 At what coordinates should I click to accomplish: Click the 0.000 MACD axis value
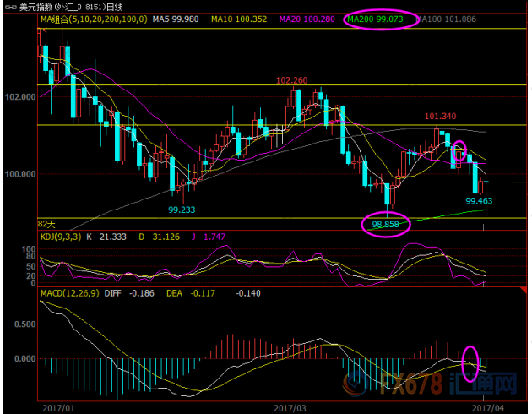[25, 359]
